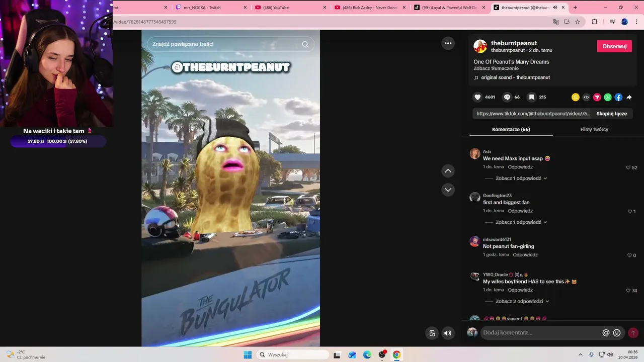Like Goofington23's comment heart

(x=629, y=212)
